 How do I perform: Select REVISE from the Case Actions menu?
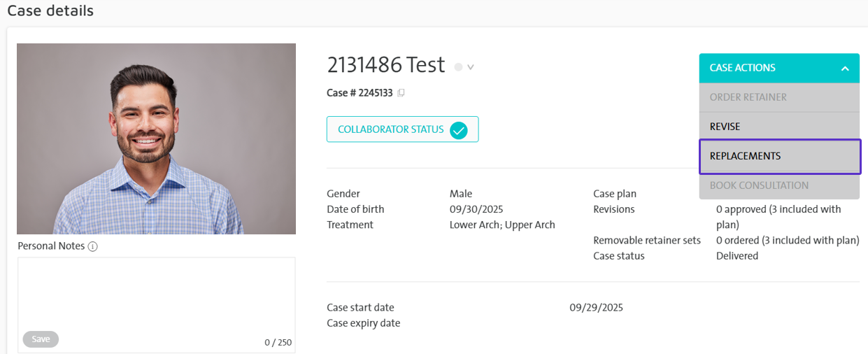pyautogui.click(x=725, y=127)
